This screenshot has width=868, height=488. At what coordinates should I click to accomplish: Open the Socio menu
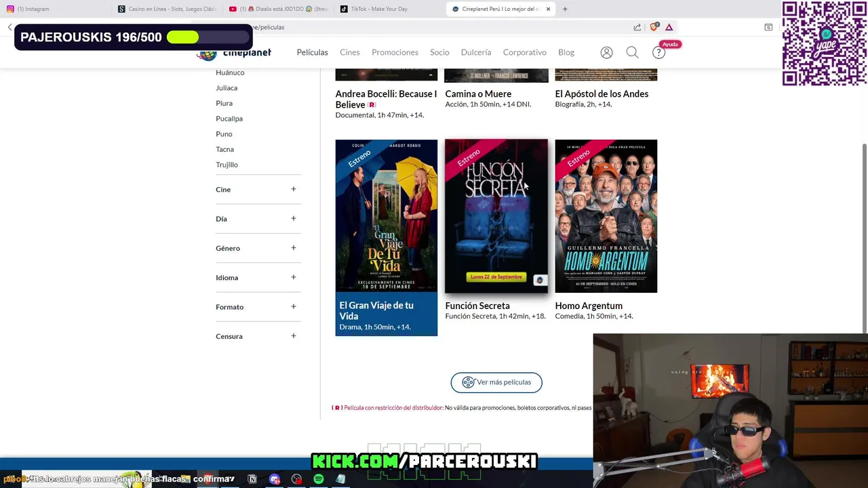[x=439, y=52]
